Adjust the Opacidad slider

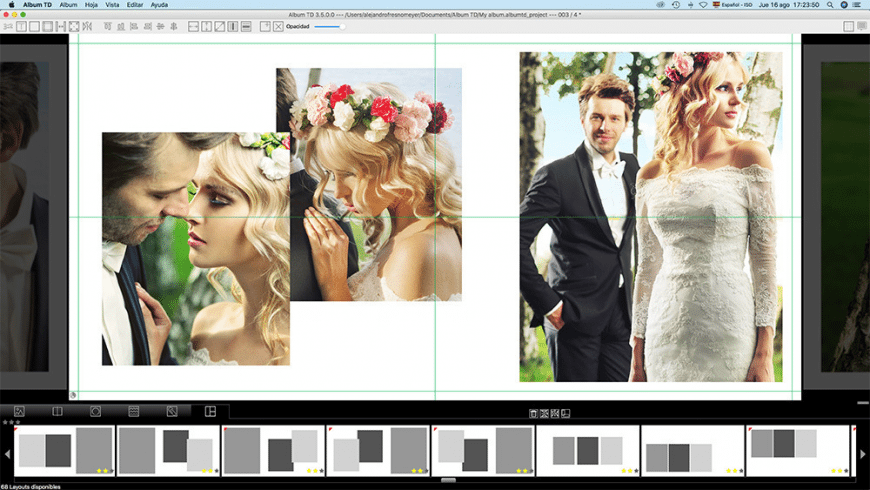[329, 26]
